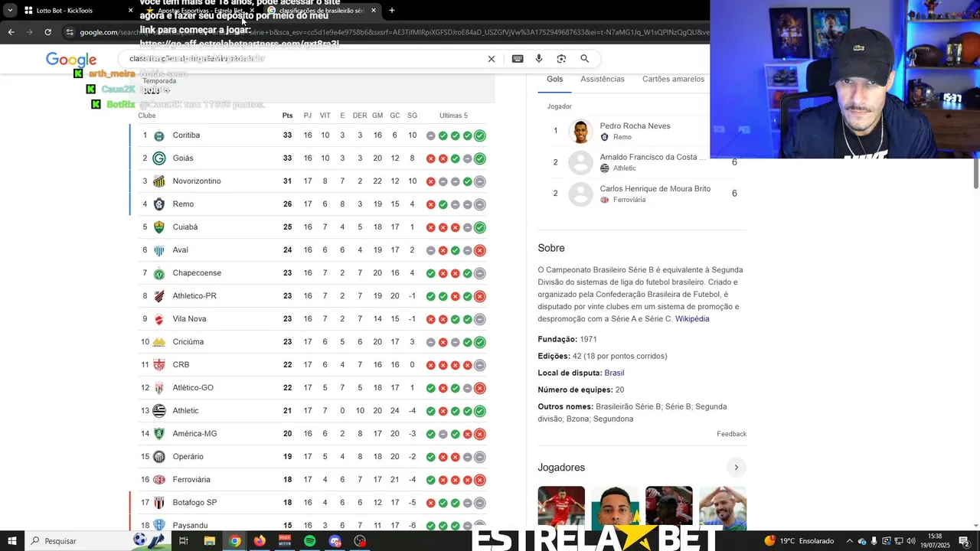Open the Google logo home link
The width and height of the screenshot is (980, 551).
(x=71, y=60)
